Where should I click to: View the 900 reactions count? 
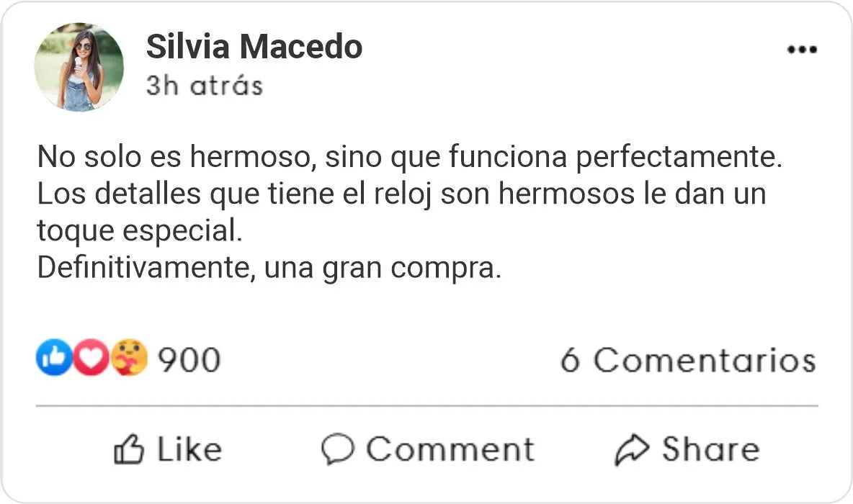[189, 359]
